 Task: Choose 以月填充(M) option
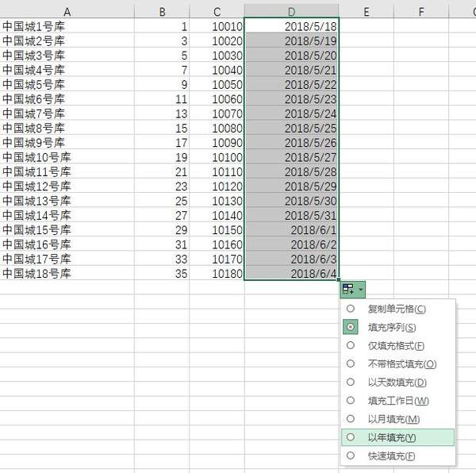coord(397,419)
